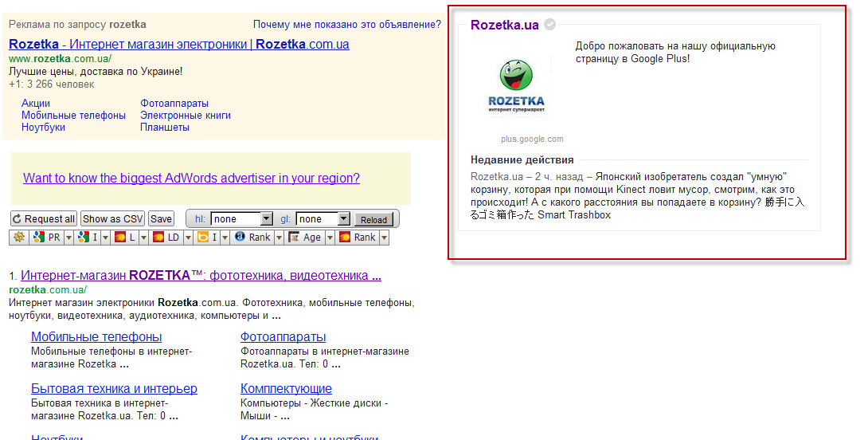The image size is (868, 440).
Task: Click the 'Добро пожаловать' welcome text
Action: tap(675, 52)
